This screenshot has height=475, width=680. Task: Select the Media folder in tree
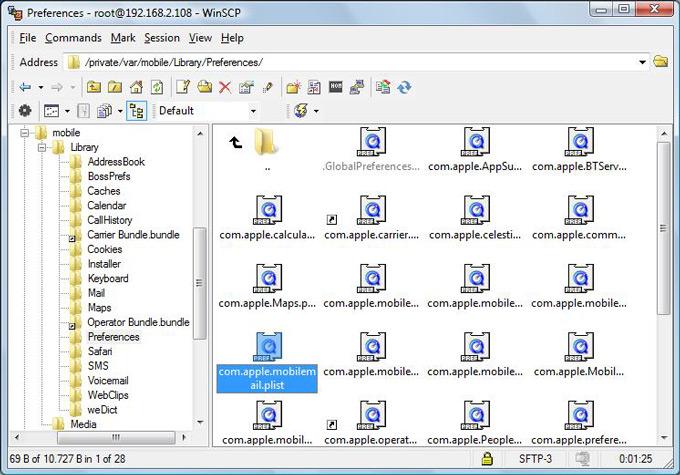click(83, 424)
